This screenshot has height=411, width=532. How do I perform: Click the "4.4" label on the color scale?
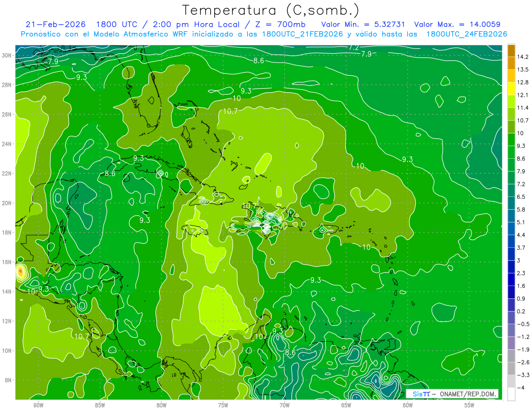tap(521, 235)
